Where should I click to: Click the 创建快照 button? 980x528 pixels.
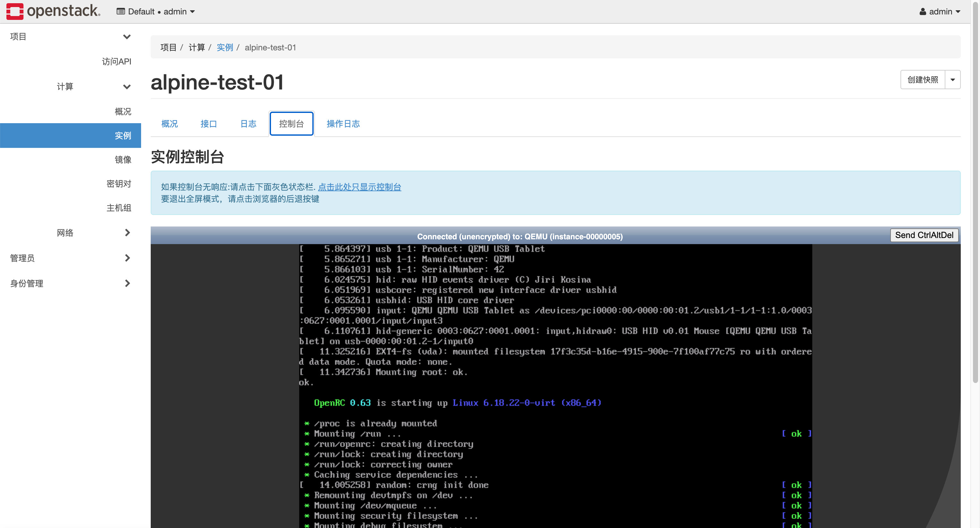coord(923,80)
